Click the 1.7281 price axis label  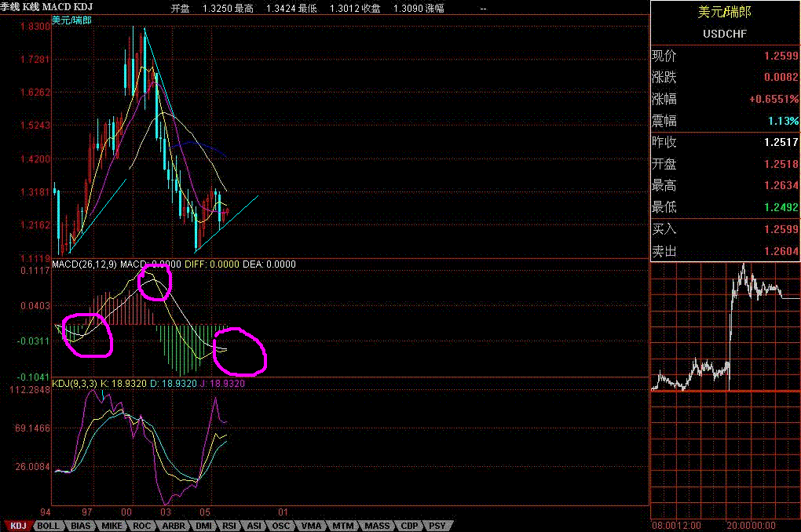35,60
